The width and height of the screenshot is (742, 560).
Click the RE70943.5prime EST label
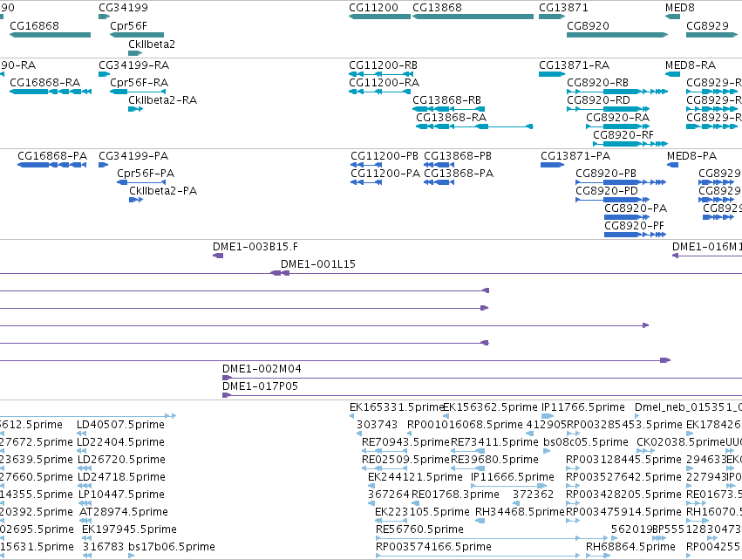point(405,442)
